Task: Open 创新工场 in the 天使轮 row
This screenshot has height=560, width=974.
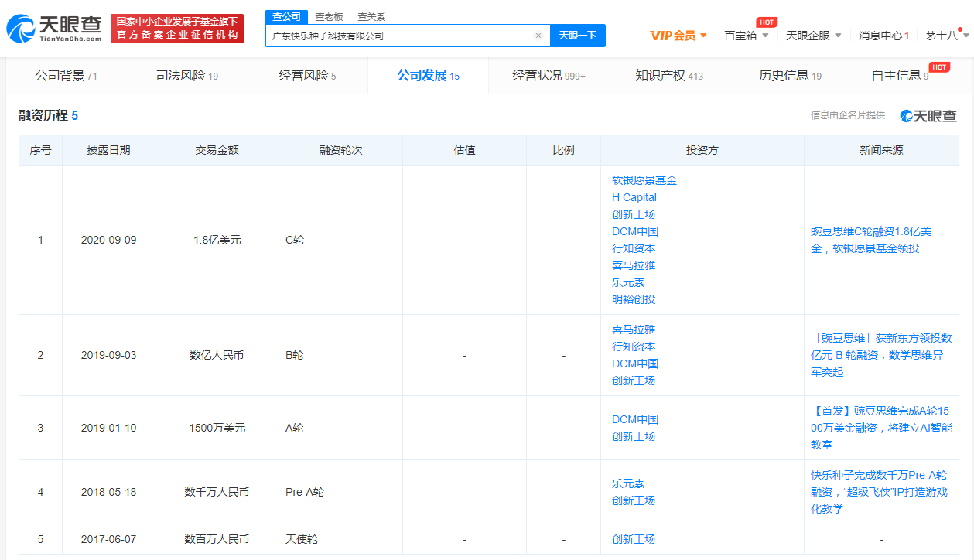Action: [x=634, y=539]
